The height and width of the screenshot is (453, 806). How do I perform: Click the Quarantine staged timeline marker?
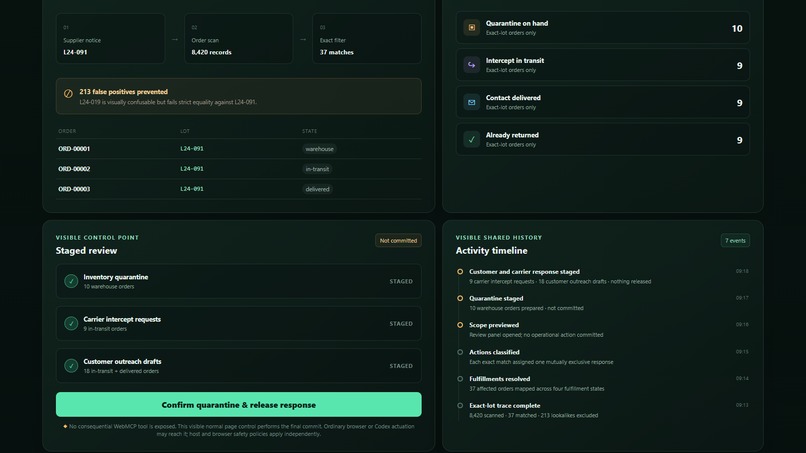[460, 298]
